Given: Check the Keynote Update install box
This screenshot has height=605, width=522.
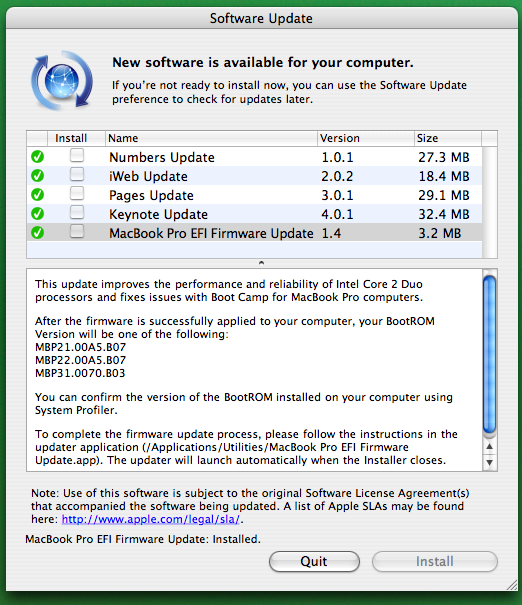Looking at the screenshot, I should (x=77, y=212).
